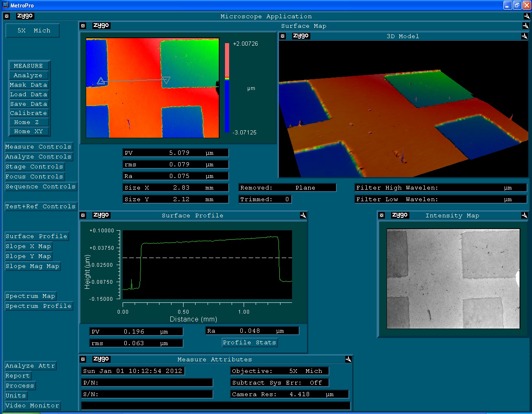Show the Surface Profile window

pyautogui.click(x=36, y=236)
